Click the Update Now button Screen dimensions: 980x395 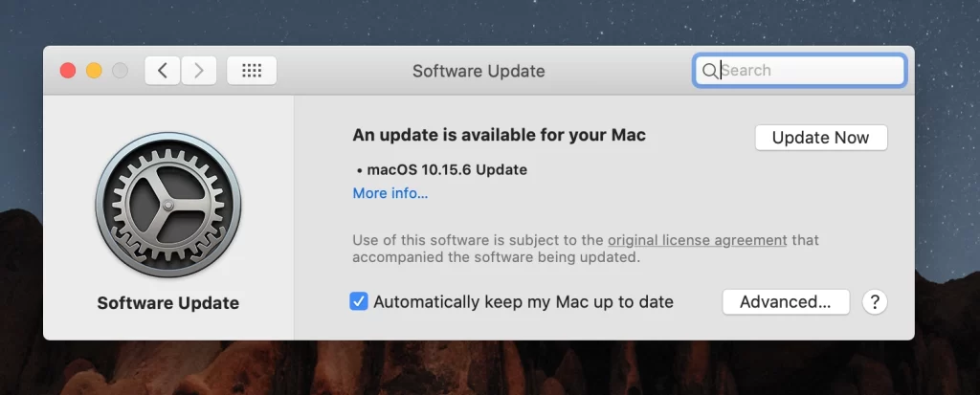[x=820, y=138]
